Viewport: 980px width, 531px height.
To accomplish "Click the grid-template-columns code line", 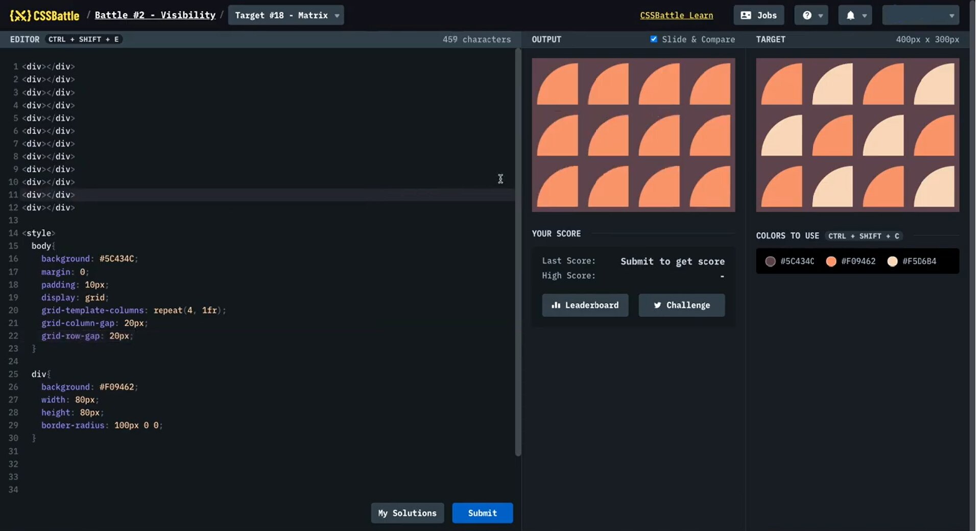I will 133,310.
